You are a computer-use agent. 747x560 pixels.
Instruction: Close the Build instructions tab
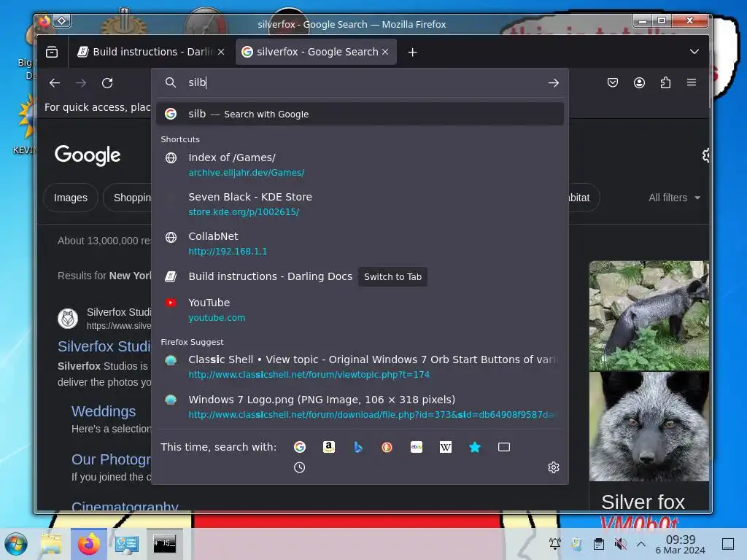(221, 52)
